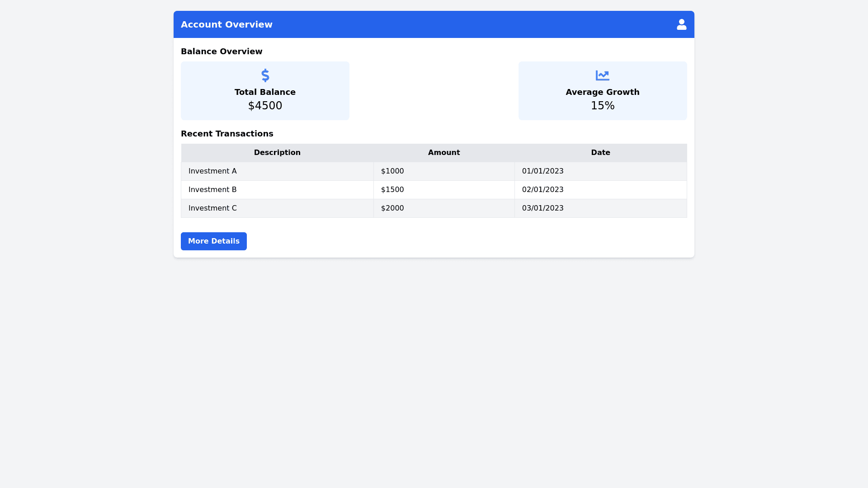Viewport: 868px width, 488px height.
Task: Click the Description column header
Action: [x=277, y=153]
